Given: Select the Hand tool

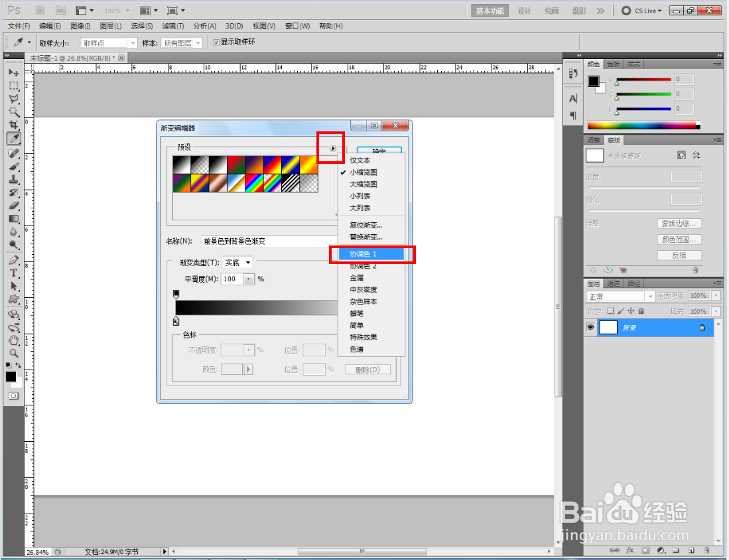Looking at the screenshot, I should 13,340.
